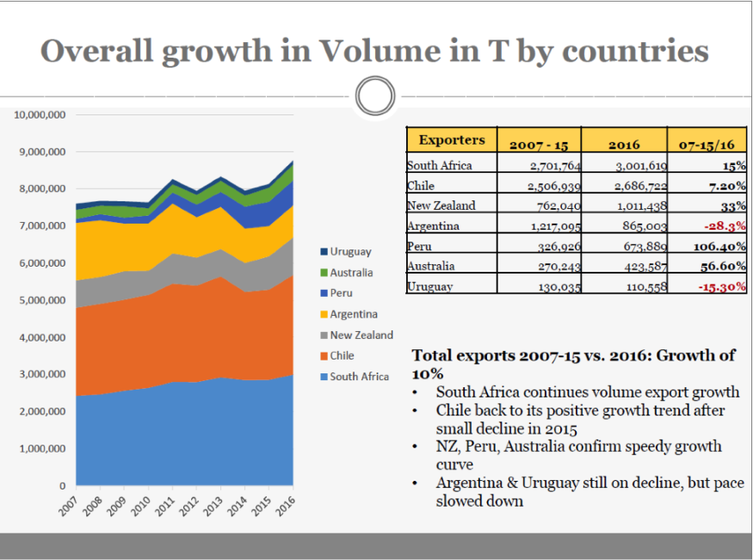Click the 'South Africa' label in the chart legend
Screen dimensions: 753x560
coord(359,377)
